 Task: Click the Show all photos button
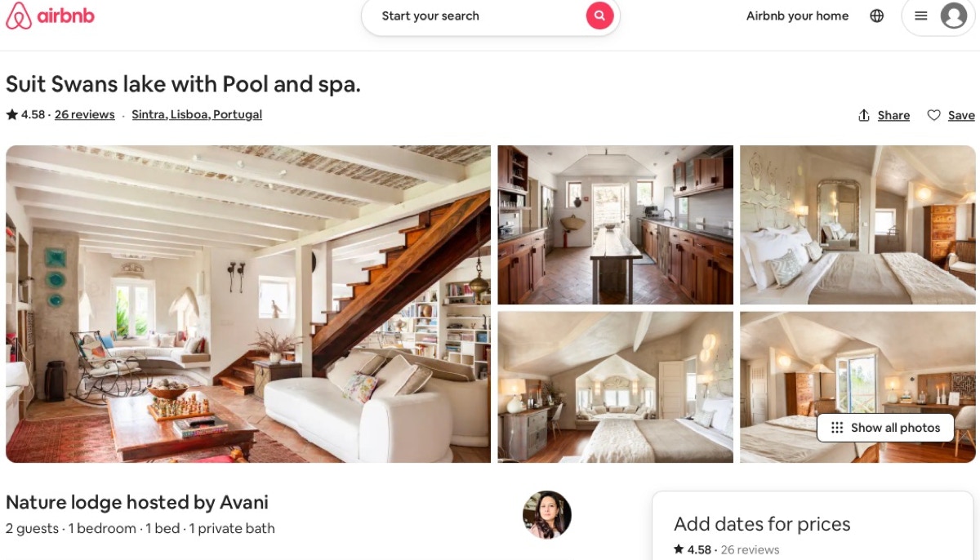(885, 428)
